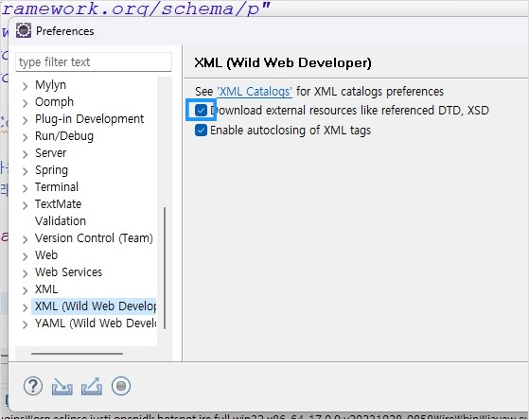This screenshot has height=420, width=529.
Task: Select Plug-in Development category
Action: tap(89, 119)
